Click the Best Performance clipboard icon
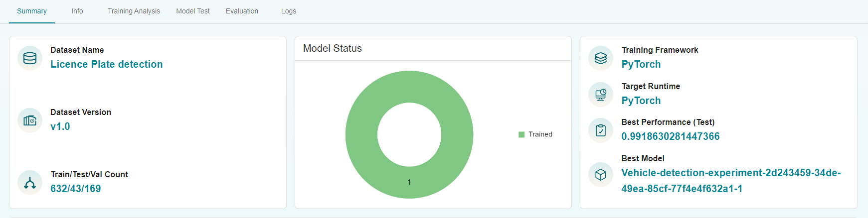Viewport: 868px width, 218px height. (601, 130)
